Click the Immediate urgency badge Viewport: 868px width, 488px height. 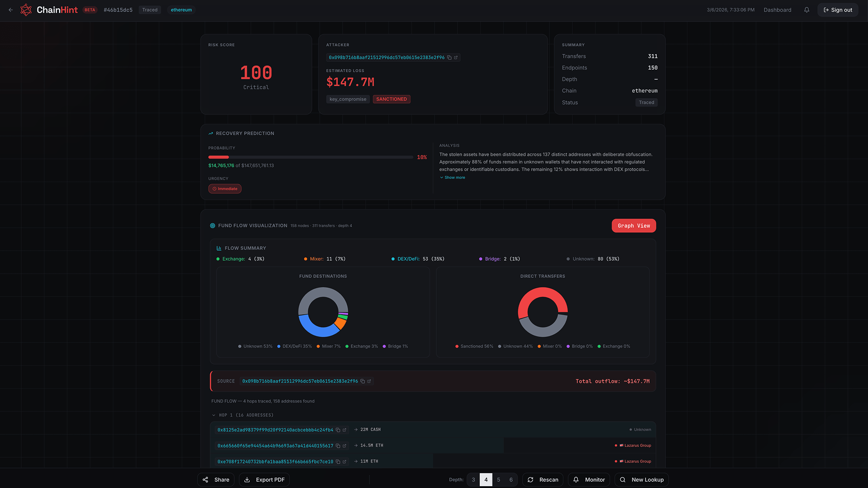point(225,189)
